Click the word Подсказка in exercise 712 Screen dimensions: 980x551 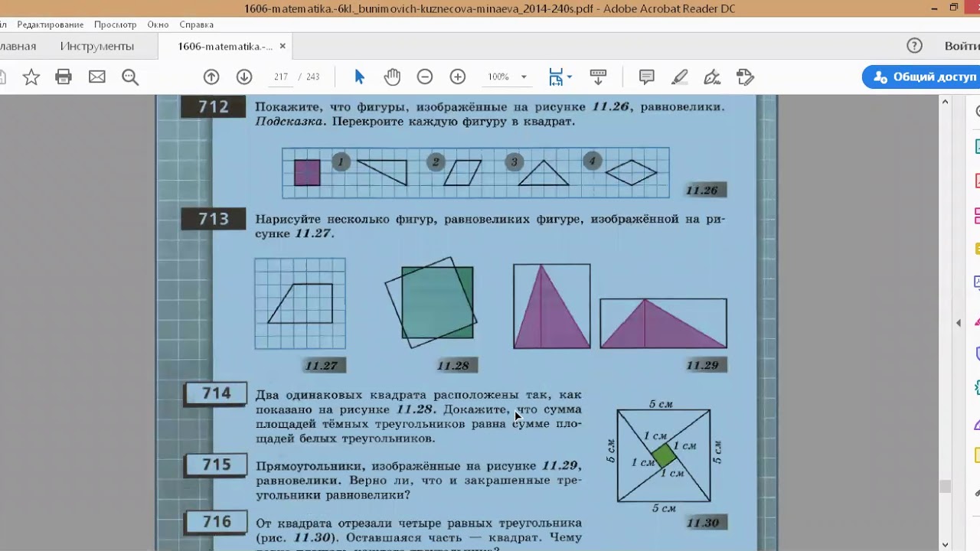pyautogui.click(x=289, y=122)
